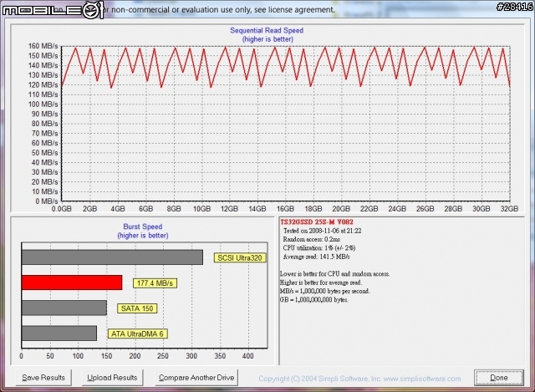Select the SCSI Ultra320 label

pyautogui.click(x=240, y=258)
